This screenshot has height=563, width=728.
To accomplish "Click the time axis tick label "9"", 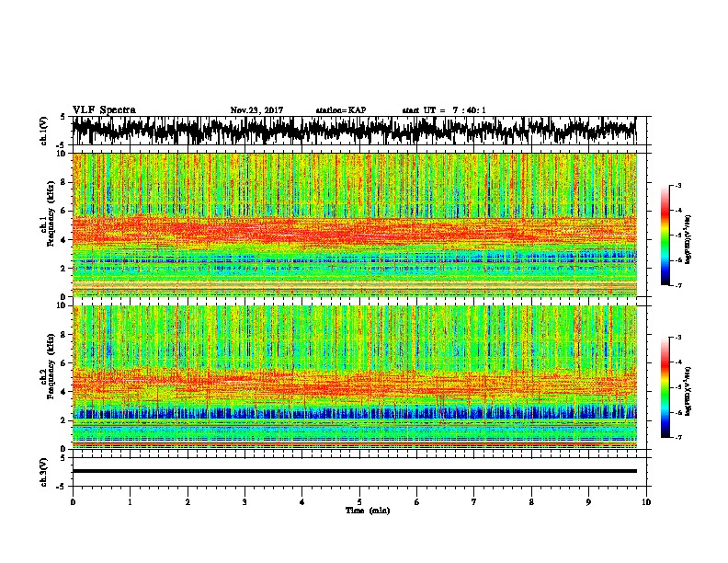I will tap(588, 502).
